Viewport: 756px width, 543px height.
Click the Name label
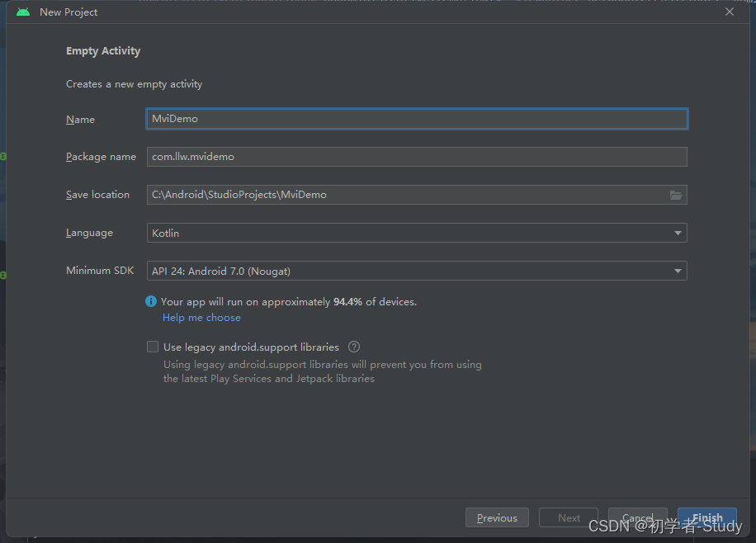(81, 120)
